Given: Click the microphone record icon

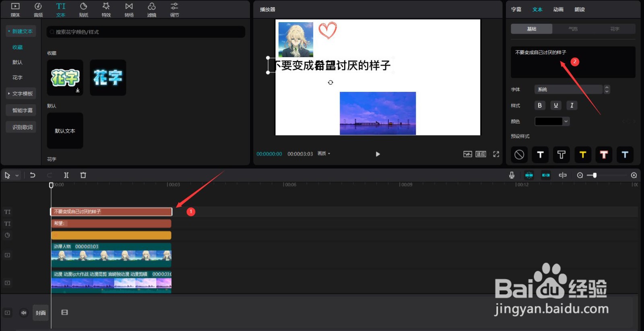Looking at the screenshot, I should (x=512, y=175).
